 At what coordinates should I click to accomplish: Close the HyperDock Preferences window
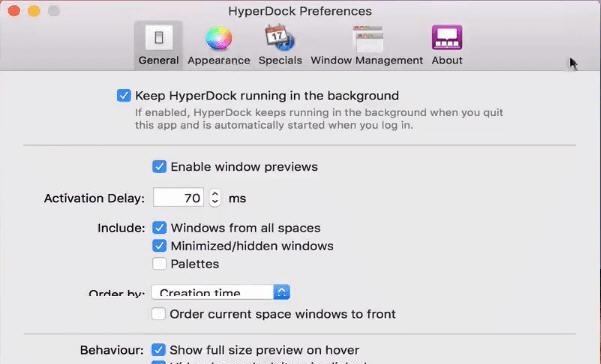pos(14,11)
